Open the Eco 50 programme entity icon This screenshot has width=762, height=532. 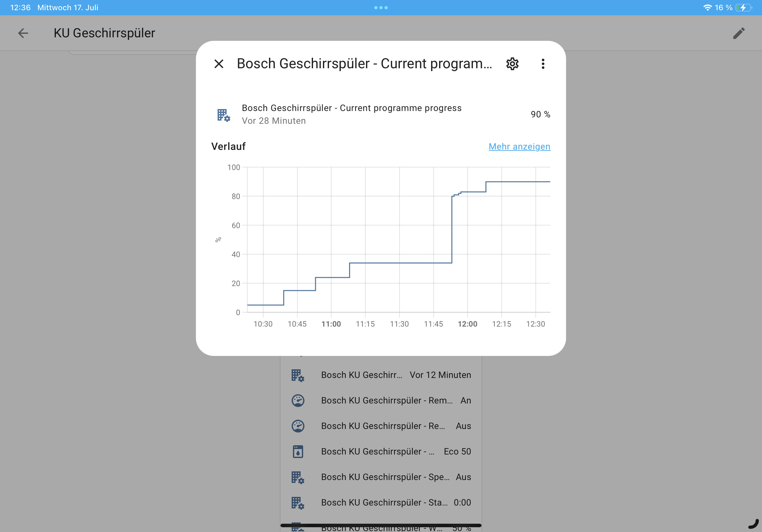point(298,451)
